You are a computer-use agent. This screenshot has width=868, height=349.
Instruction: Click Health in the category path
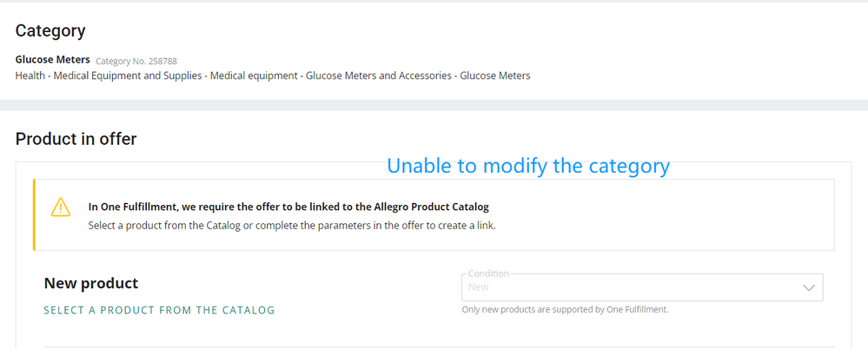[x=30, y=76]
